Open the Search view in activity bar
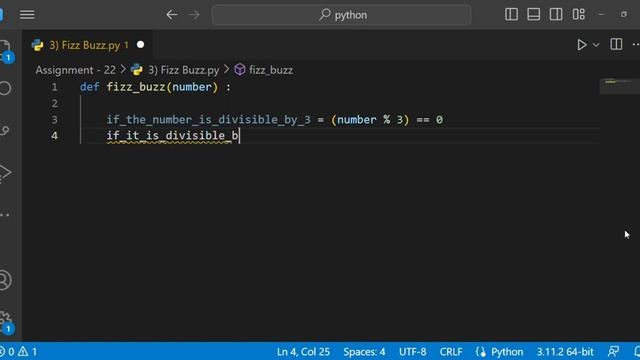640x360 pixels. point(5,88)
